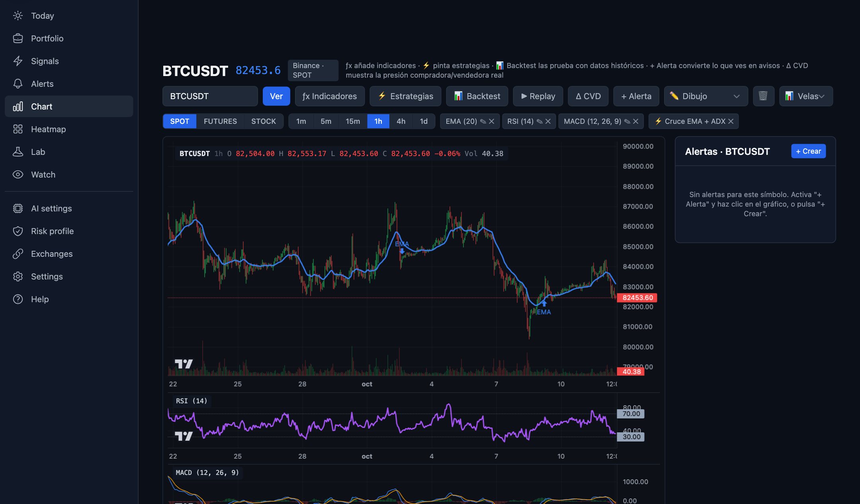This screenshot has height=504, width=860.
Task: Open the Estrategias menu
Action: [405, 96]
